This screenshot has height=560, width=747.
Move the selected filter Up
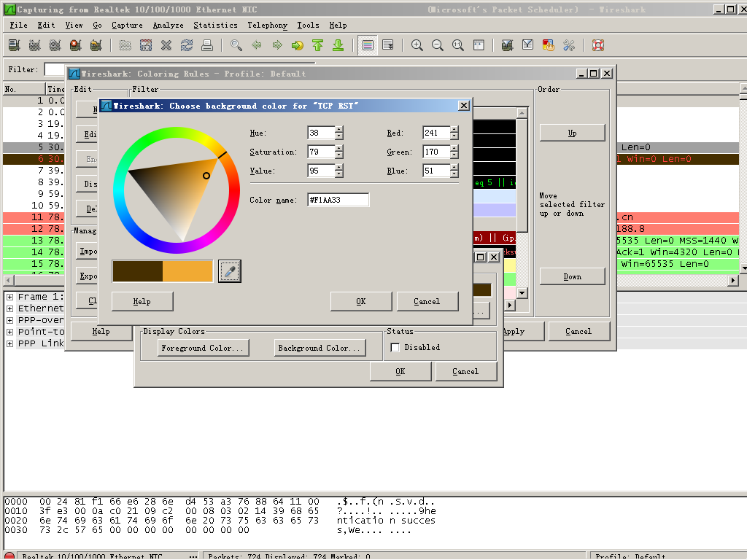572,133
